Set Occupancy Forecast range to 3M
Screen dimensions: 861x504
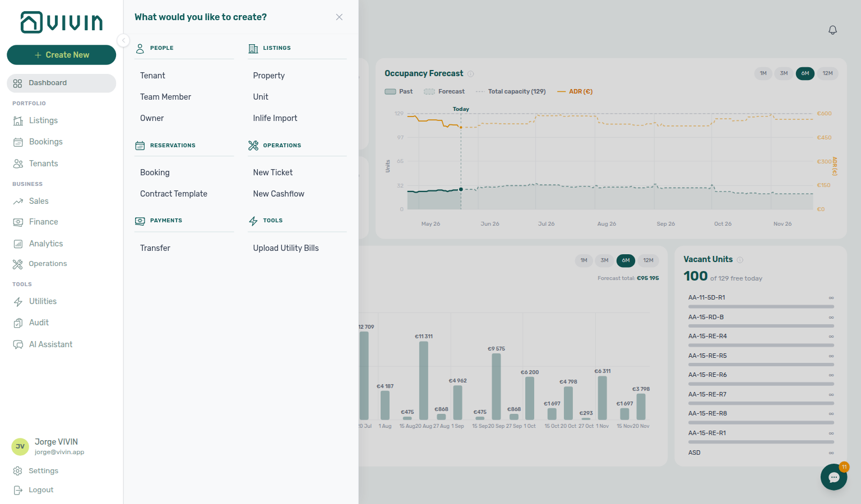point(784,73)
